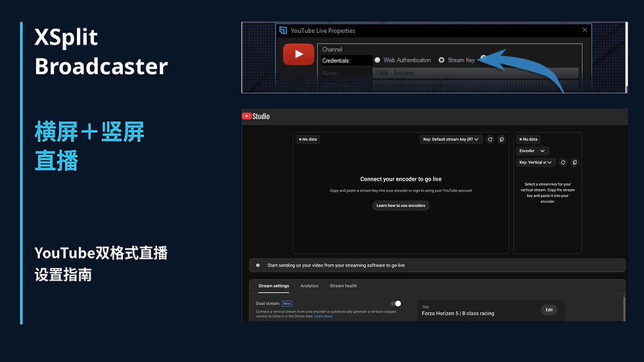The height and width of the screenshot is (362, 644).
Task: Switch to Stream settings tab
Action: coord(273,286)
